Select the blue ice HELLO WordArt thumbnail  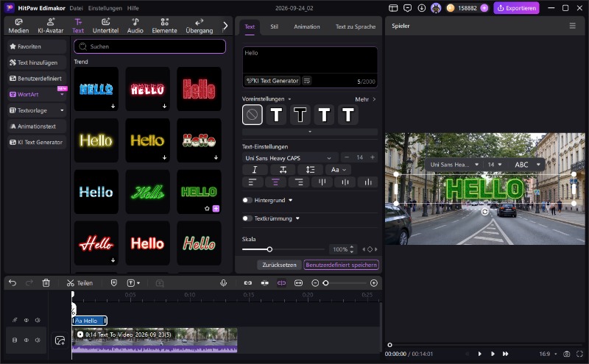96,89
